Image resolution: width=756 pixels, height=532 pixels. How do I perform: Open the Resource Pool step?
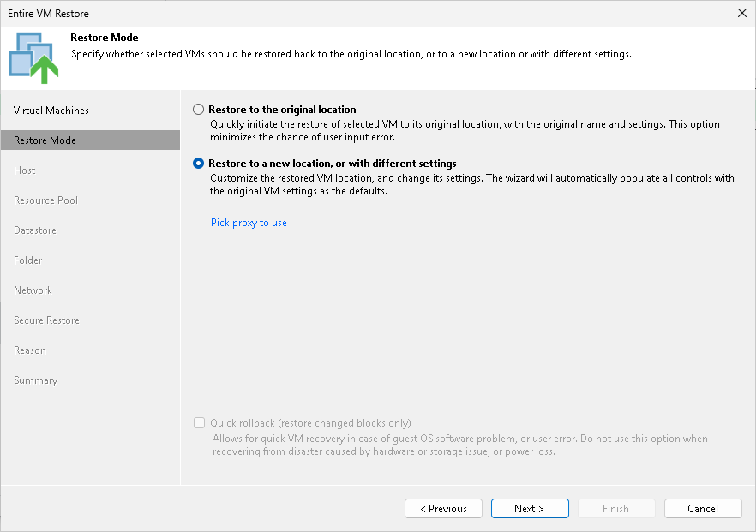point(46,200)
